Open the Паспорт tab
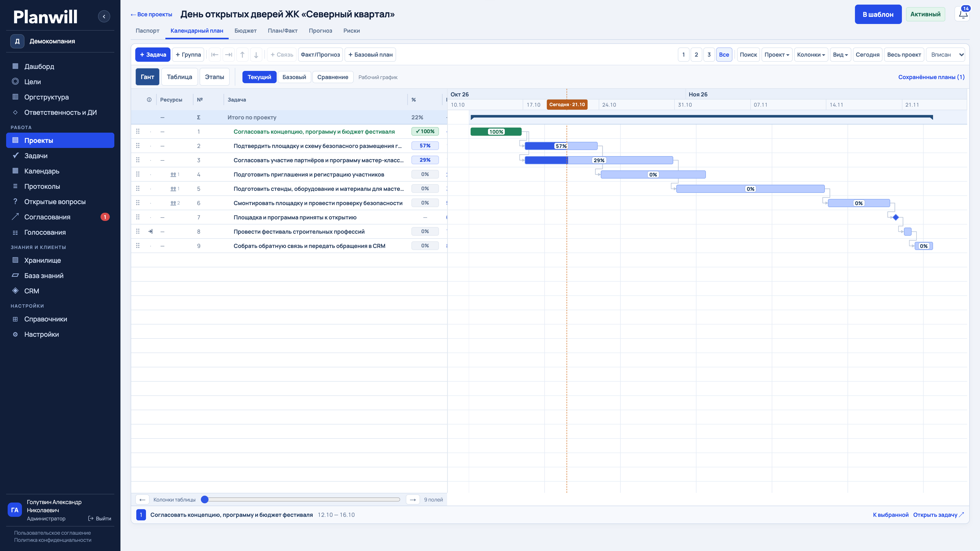This screenshot has height=551, width=980. pyautogui.click(x=147, y=31)
